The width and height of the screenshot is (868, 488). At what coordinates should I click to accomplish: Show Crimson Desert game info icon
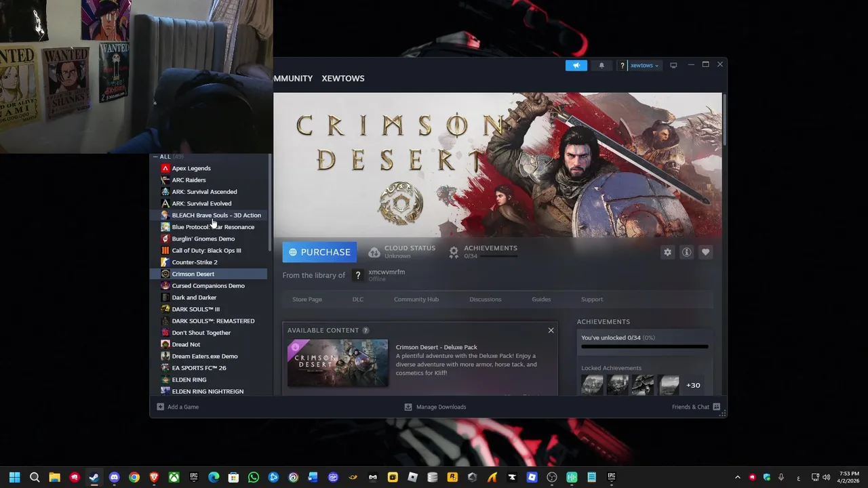pos(686,252)
